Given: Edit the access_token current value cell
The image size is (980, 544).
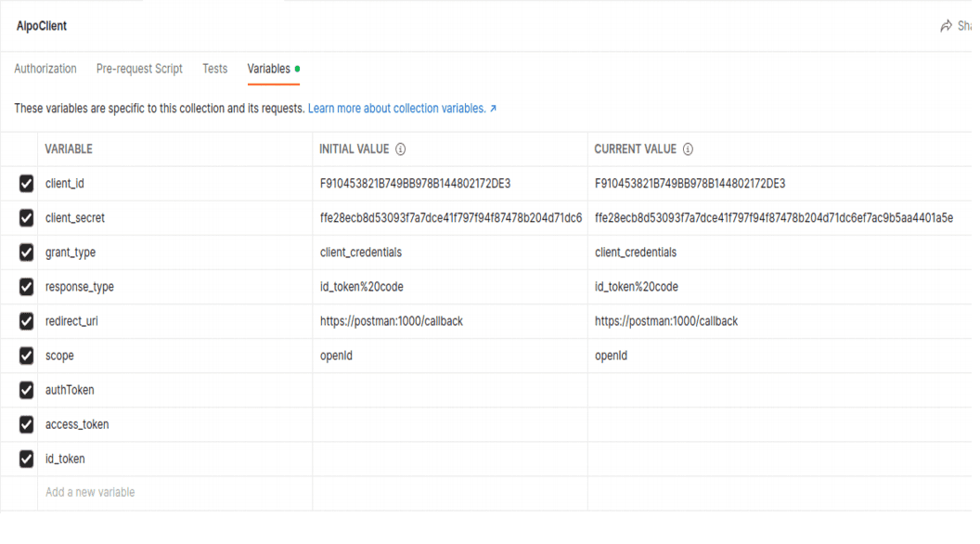Looking at the screenshot, I should tap(780, 424).
